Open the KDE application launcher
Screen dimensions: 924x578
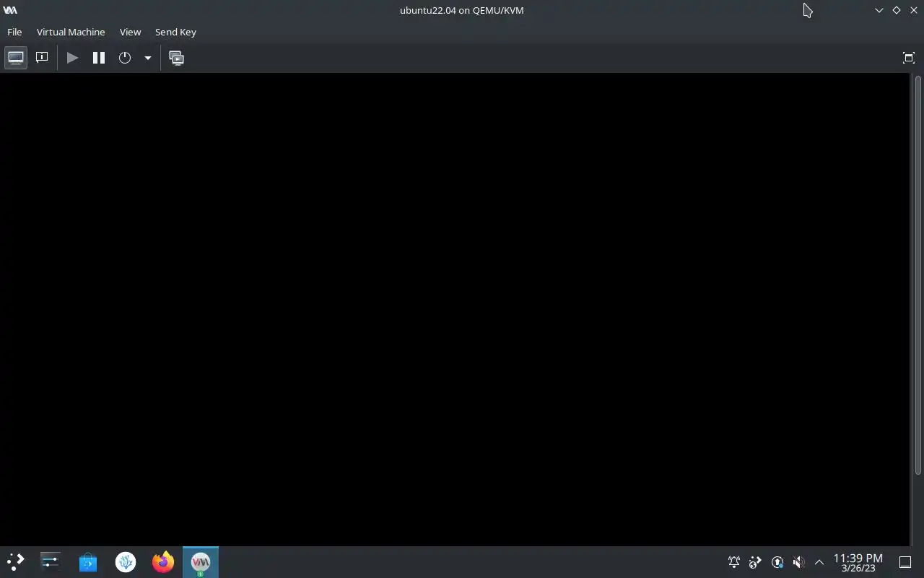point(15,562)
